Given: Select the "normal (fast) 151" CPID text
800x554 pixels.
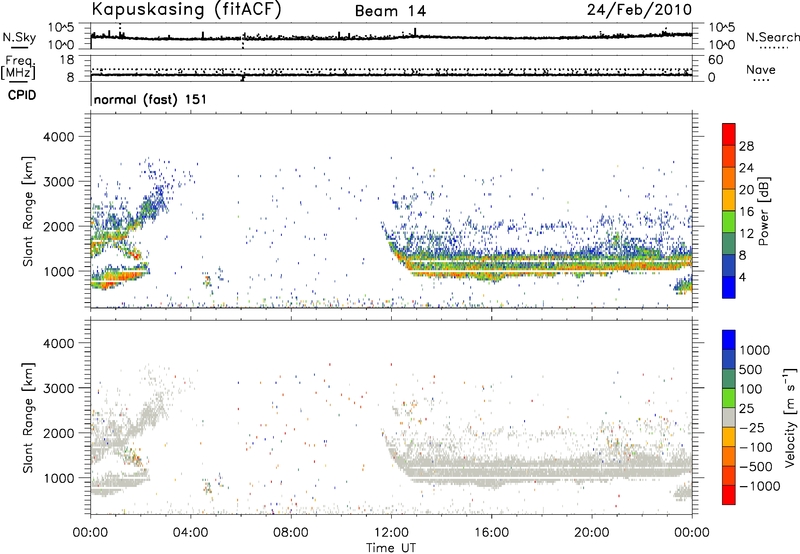Looking at the screenshot, I should click(151, 99).
